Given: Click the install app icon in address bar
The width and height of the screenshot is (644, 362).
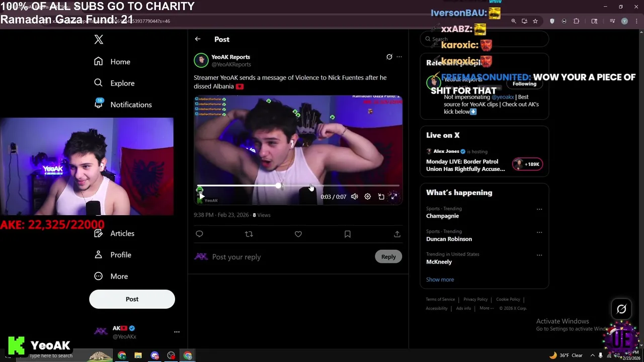Looking at the screenshot, I should point(524,21).
